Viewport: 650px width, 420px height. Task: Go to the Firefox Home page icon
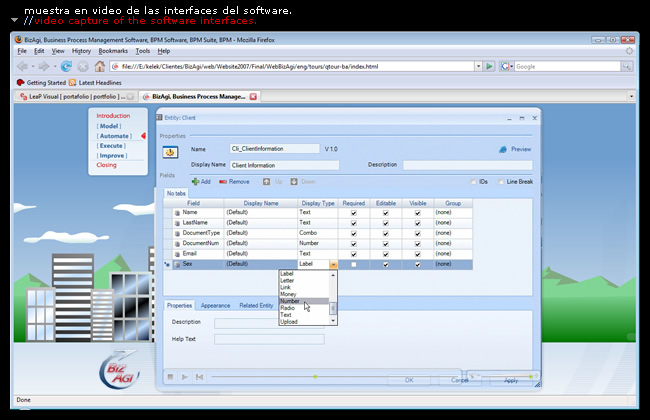coord(100,66)
